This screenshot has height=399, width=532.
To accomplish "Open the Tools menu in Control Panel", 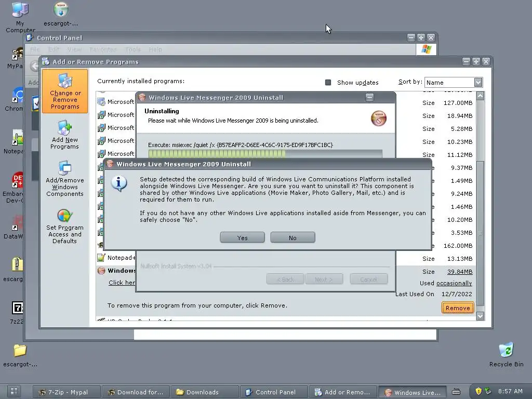I will click(132, 49).
